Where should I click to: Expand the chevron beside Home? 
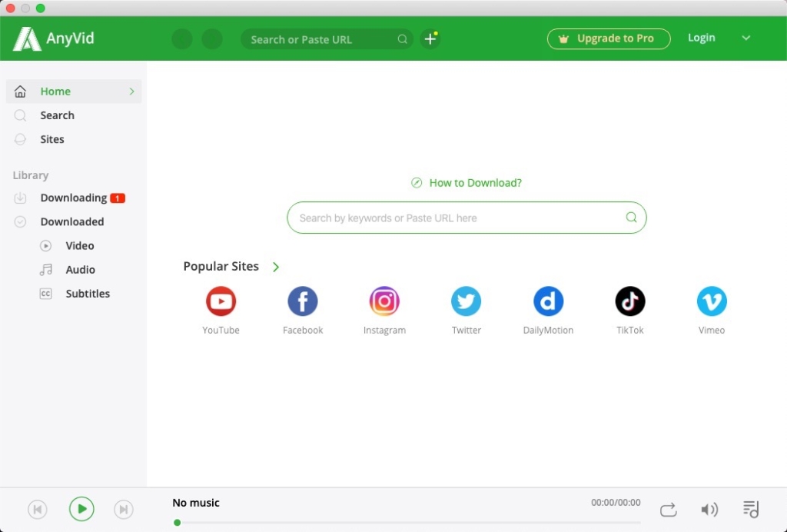pos(131,91)
